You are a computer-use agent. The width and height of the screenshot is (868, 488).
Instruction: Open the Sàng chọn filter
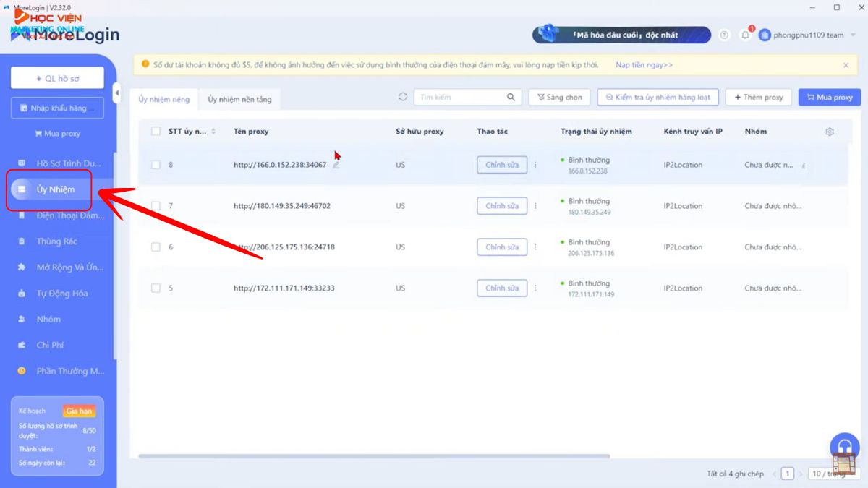(x=560, y=97)
